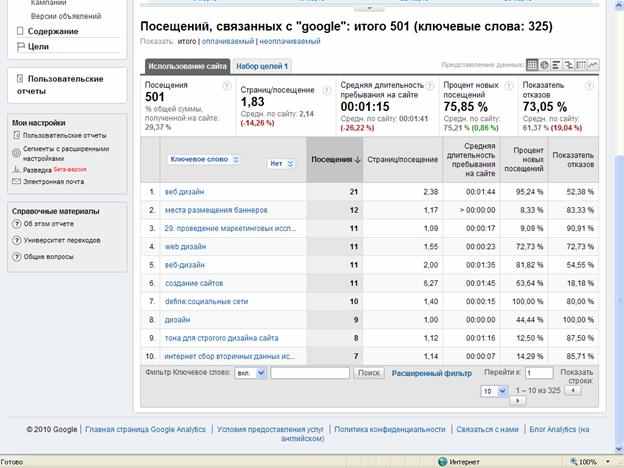Open keyword веб дизайн
This screenshot has height=468, width=624.
pyautogui.click(x=184, y=192)
